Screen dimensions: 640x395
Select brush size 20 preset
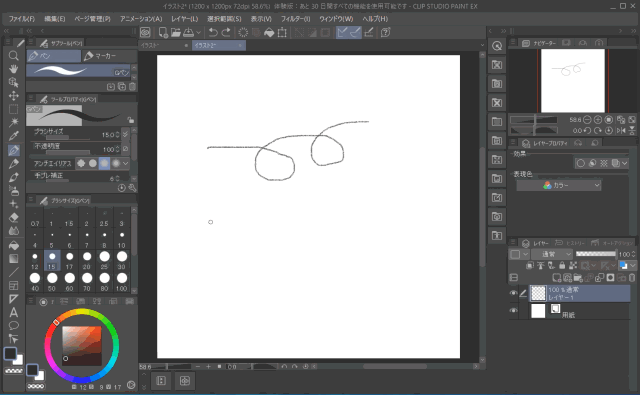[87, 260]
